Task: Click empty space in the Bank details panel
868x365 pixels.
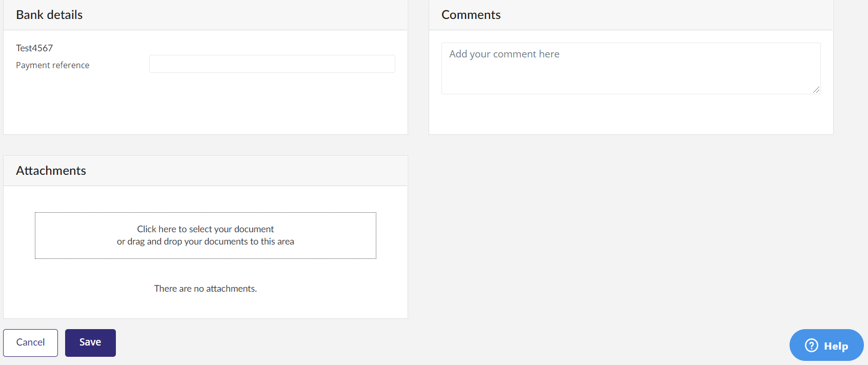Action: (206, 105)
